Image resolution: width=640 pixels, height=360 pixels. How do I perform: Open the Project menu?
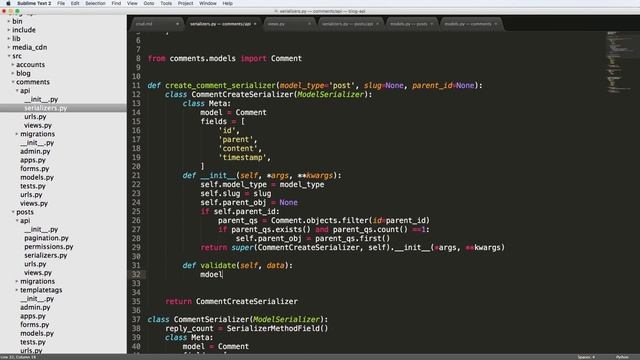185,3
